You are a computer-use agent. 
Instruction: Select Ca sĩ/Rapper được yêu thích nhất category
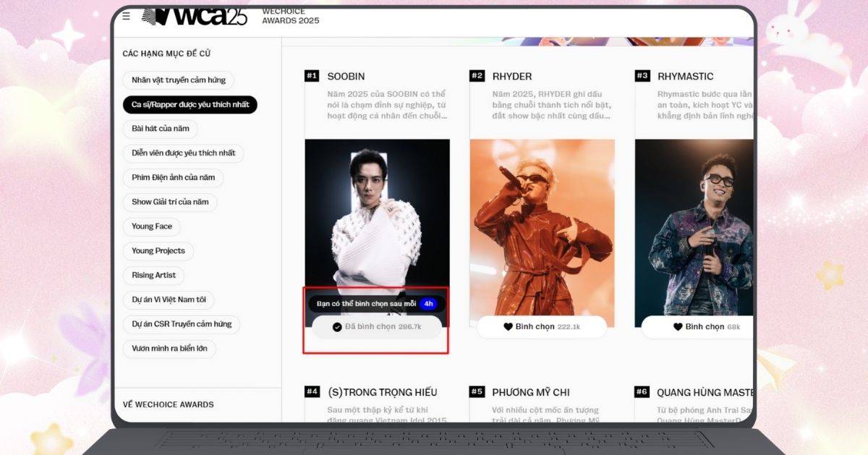pos(190,105)
